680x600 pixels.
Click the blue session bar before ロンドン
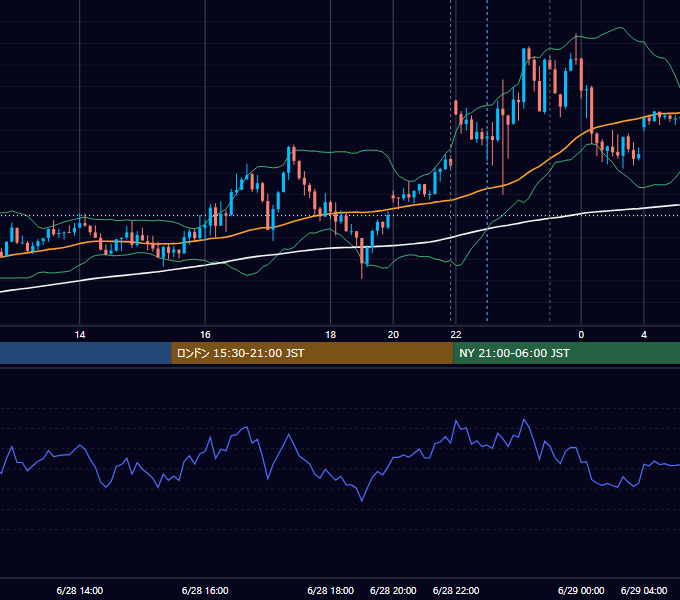[x=86, y=353]
